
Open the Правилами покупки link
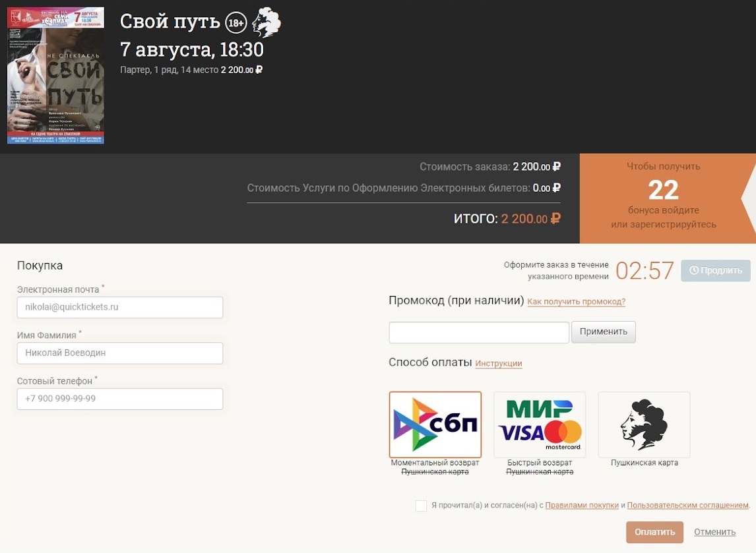click(x=581, y=506)
